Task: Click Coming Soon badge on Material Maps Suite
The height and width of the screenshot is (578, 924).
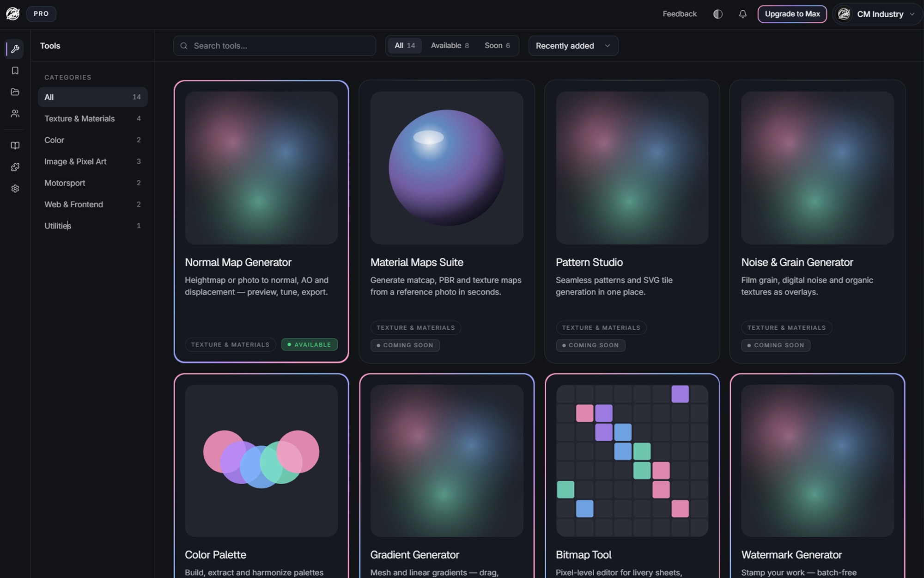Action: tap(405, 345)
